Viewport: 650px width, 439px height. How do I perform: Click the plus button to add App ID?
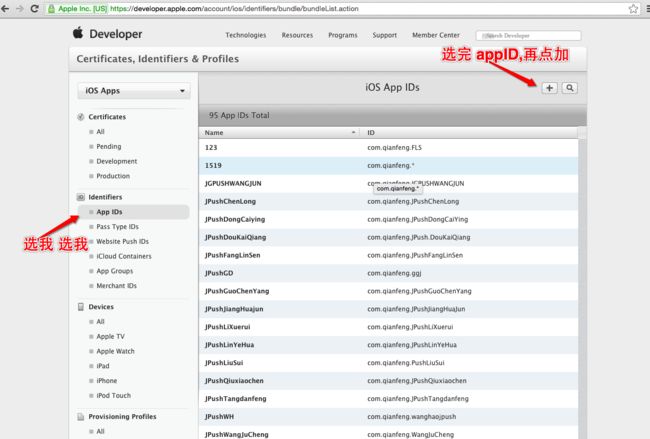(549, 88)
